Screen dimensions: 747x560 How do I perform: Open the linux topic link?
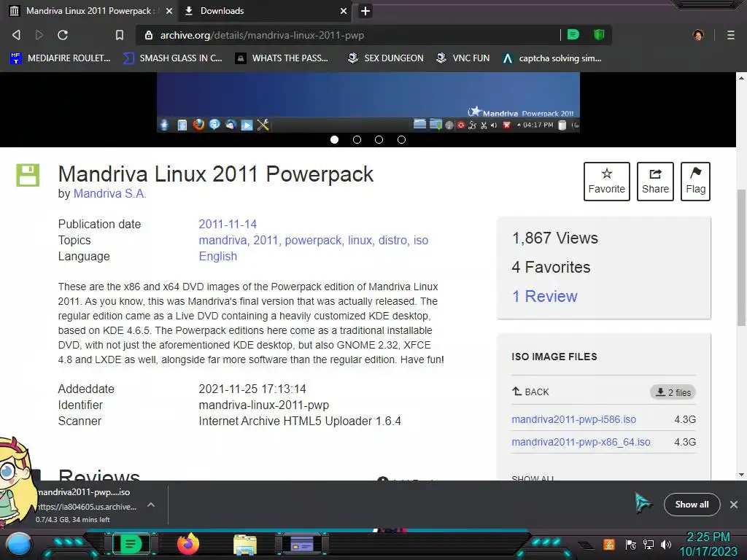[360, 240]
